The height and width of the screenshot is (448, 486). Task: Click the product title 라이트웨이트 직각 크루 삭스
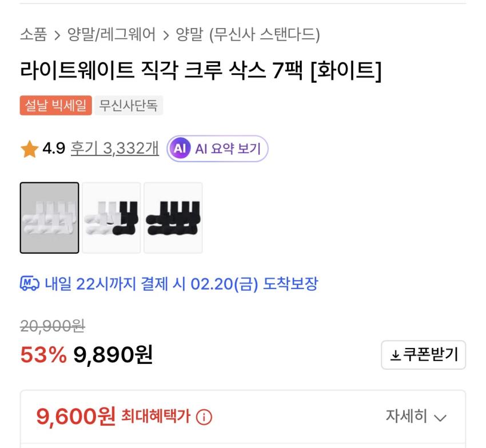200,71
